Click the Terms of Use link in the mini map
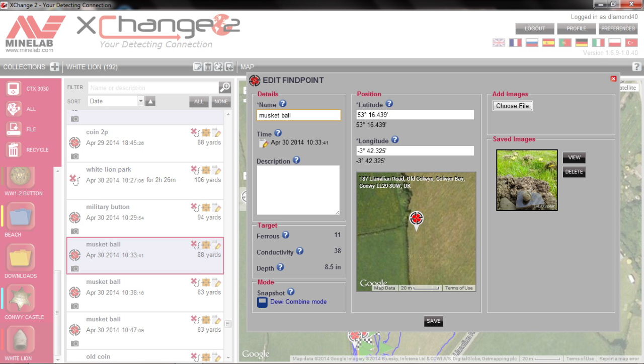644x364 pixels. (459, 288)
